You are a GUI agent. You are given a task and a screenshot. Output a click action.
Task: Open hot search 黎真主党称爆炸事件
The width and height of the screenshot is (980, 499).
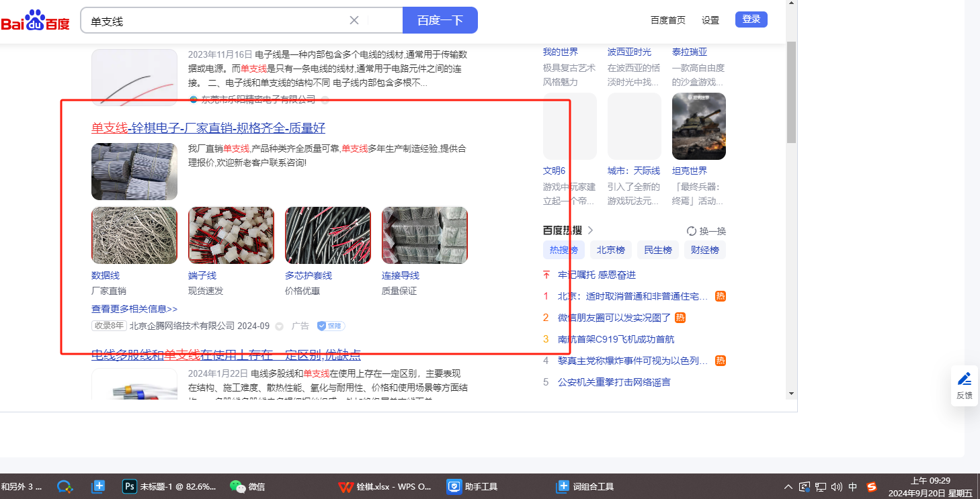[x=632, y=361]
